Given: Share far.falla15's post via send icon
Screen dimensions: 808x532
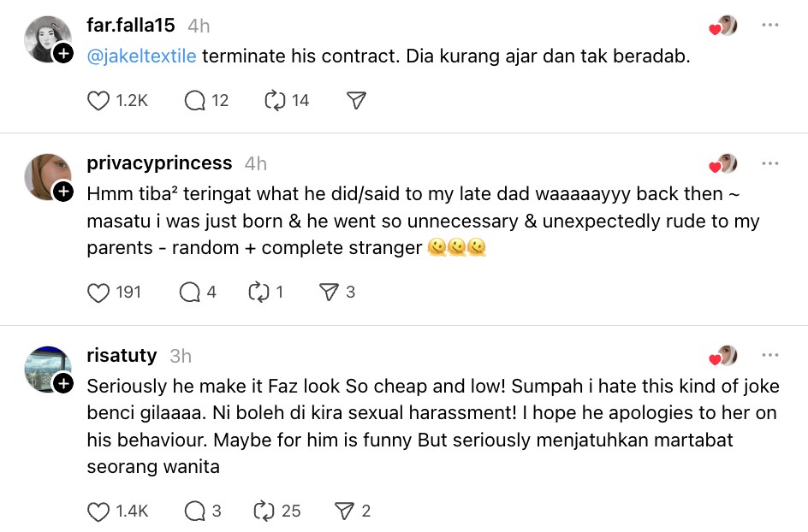Looking at the screenshot, I should pyautogui.click(x=356, y=100).
